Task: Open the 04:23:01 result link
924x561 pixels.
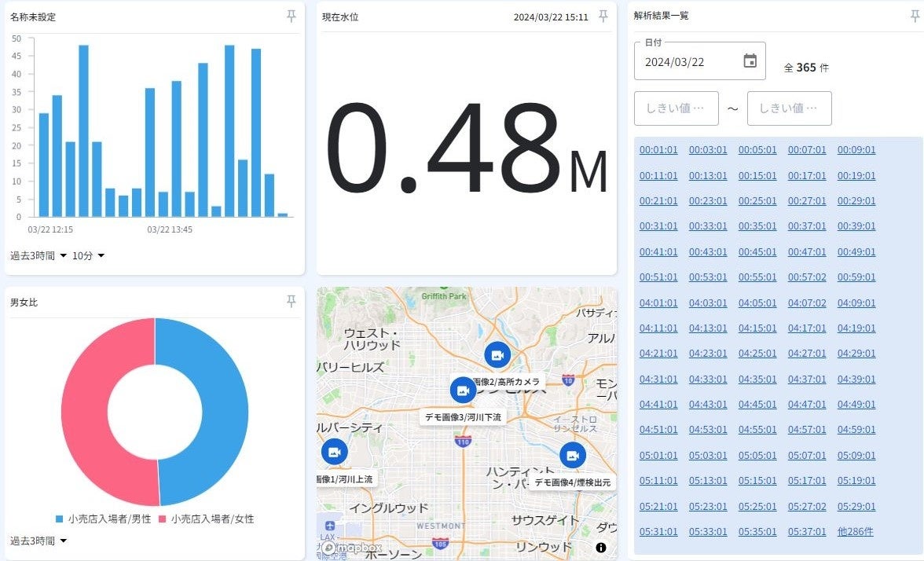Action: (708, 354)
